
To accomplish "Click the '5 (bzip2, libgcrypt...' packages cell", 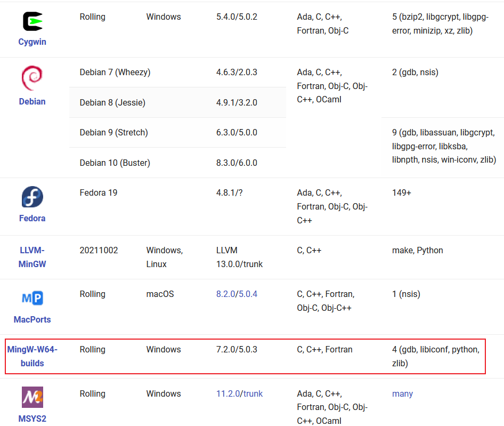I will [440, 24].
